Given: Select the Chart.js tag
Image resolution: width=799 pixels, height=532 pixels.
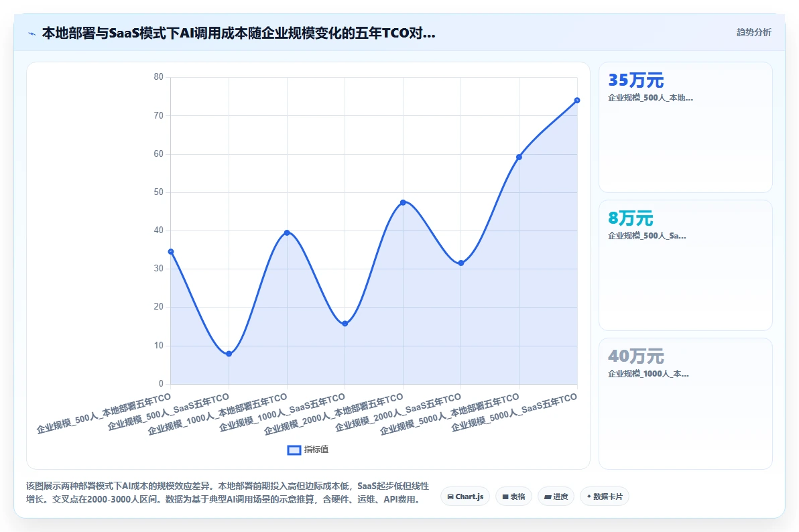Looking at the screenshot, I should tap(465, 496).
